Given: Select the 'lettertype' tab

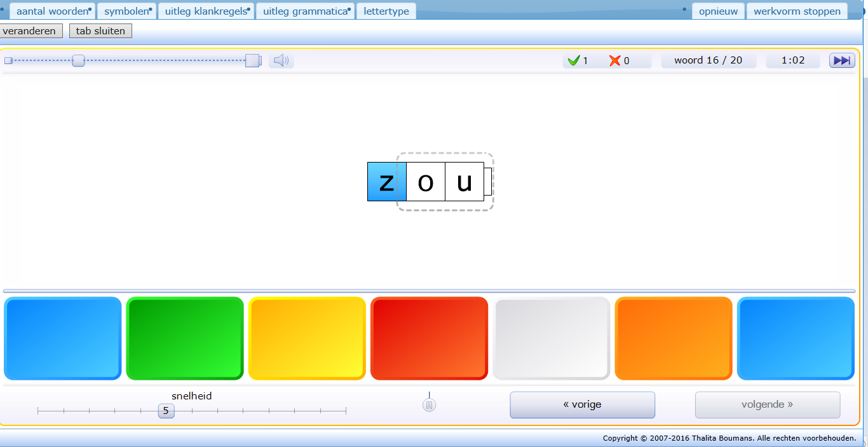Looking at the screenshot, I should [386, 11].
